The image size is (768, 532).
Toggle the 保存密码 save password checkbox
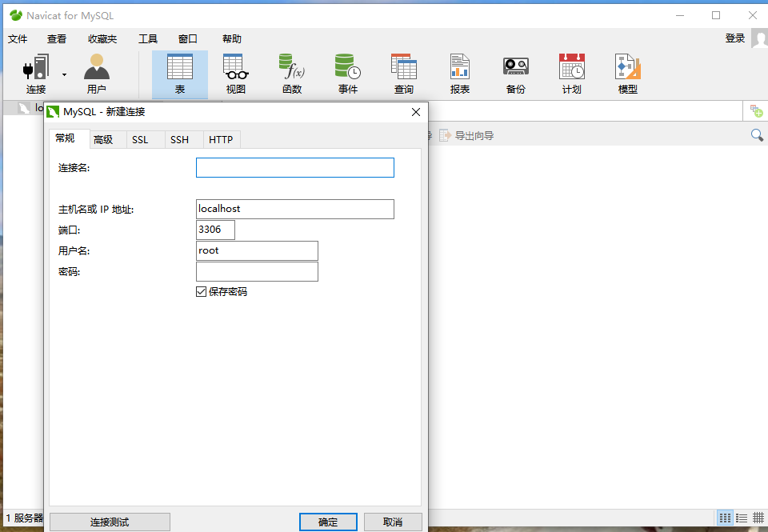point(201,292)
